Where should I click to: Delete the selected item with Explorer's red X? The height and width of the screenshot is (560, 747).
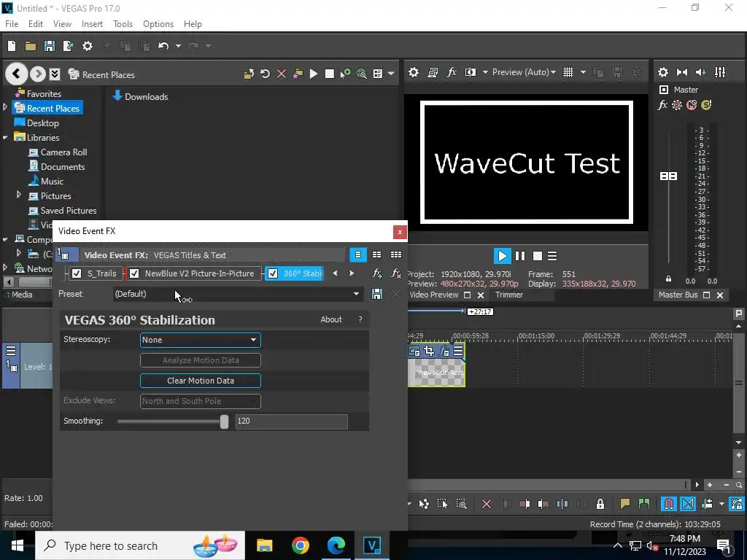click(x=282, y=74)
